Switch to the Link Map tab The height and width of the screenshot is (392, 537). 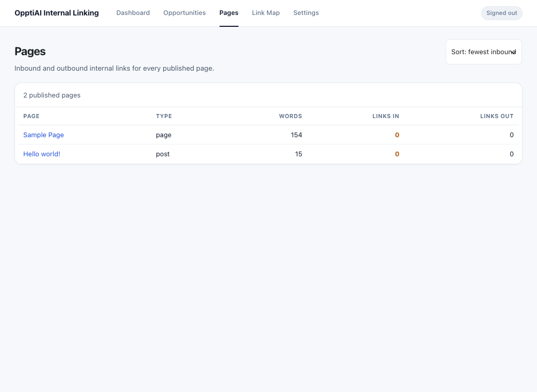(266, 13)
